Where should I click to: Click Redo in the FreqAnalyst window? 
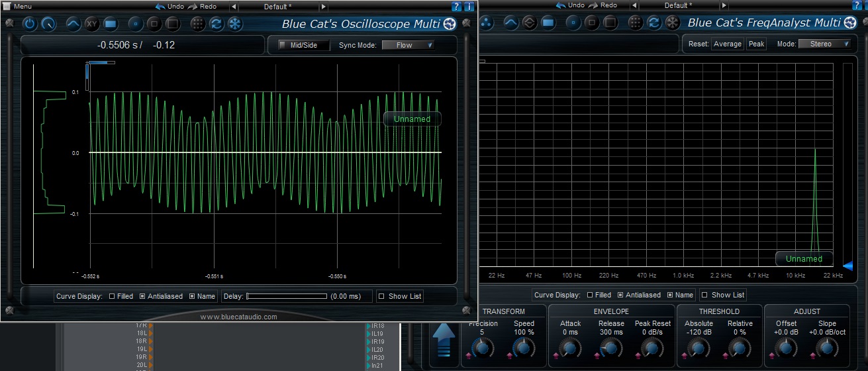click(603, 5)
